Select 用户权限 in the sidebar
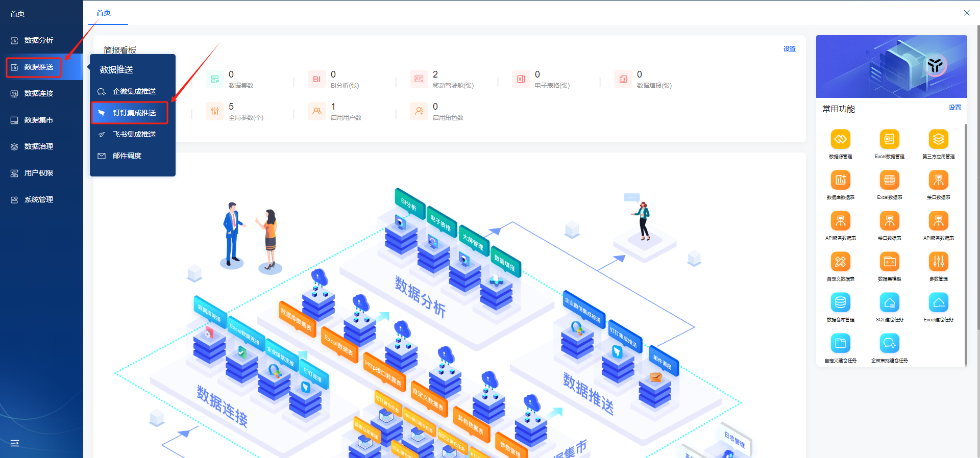 point(41,173)
